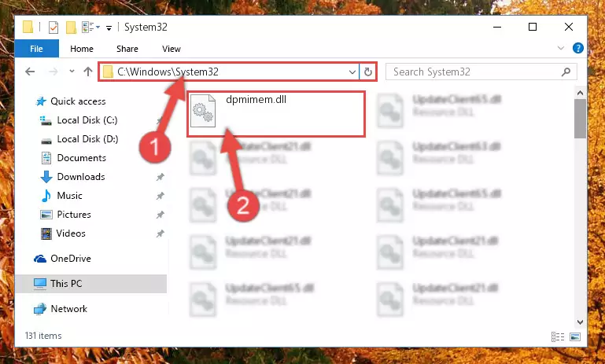Open Pictures in the sidebar
This screenshot has height=364, width=605.
pos(74,215)
